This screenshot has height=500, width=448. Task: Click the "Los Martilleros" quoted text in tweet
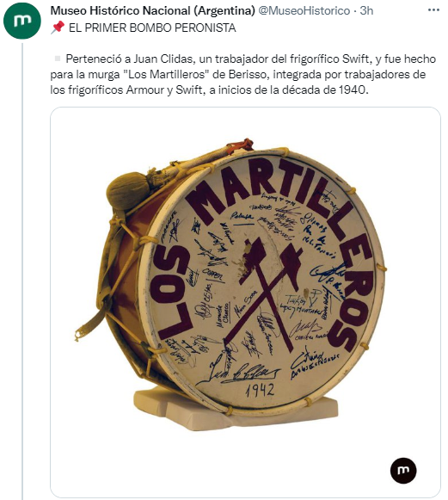(166, 74)
